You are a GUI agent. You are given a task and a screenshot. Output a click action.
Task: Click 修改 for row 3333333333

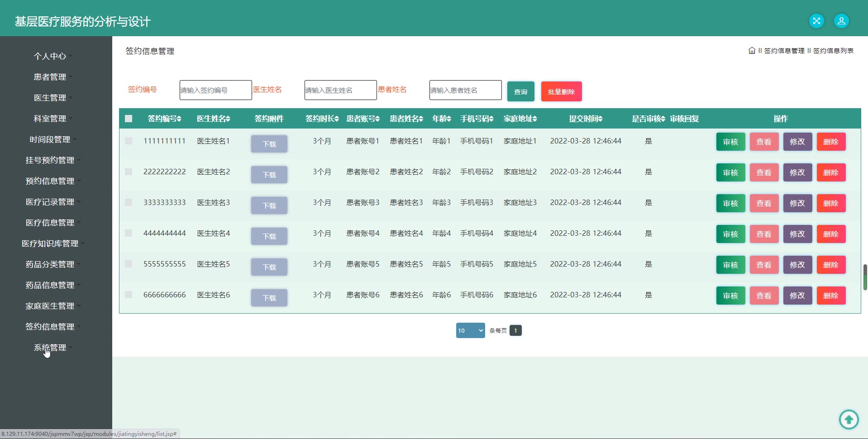pyautogui.click(x=797, y=203)
